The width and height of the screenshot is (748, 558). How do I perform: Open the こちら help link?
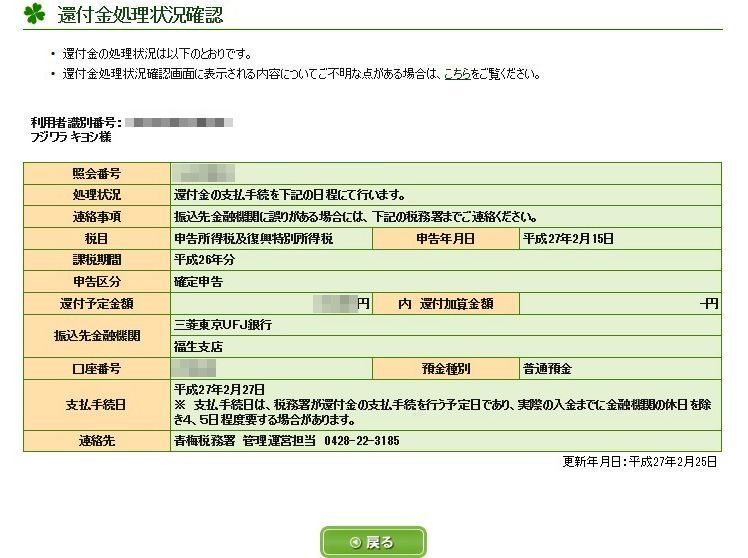(457, 74)
